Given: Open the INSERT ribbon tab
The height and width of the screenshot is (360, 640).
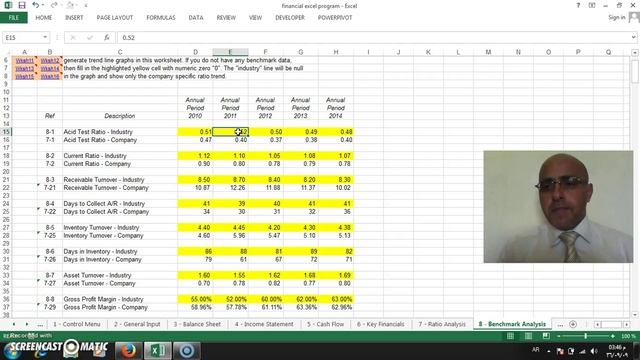Looking at the screenshot, I should pos(74,18).
